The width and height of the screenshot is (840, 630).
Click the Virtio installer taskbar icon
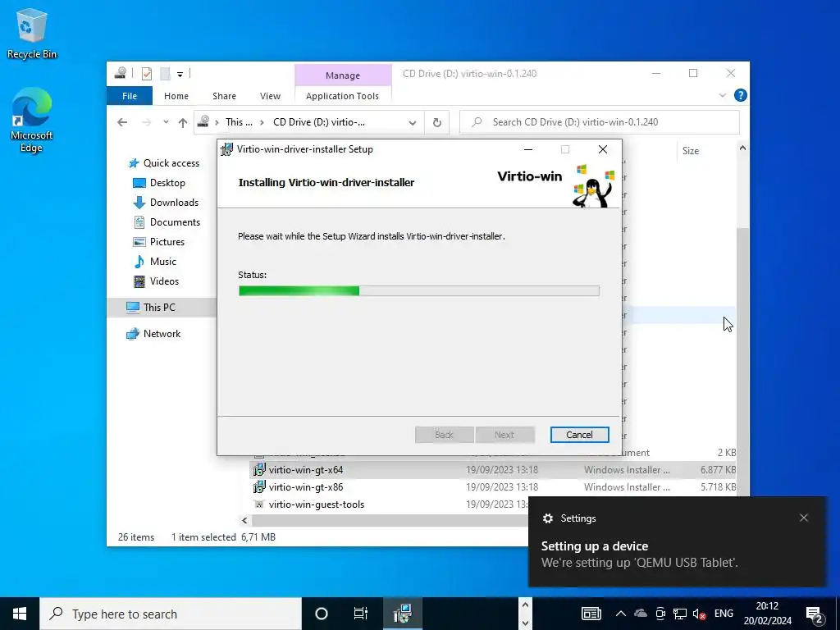pyautogui.click(x=402, y=614)
